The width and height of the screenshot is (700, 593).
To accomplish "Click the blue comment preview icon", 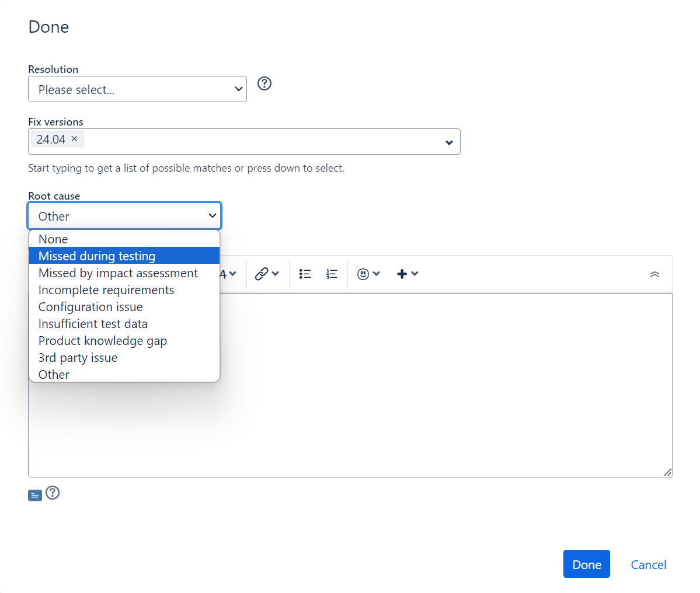I will coord(34,494).
